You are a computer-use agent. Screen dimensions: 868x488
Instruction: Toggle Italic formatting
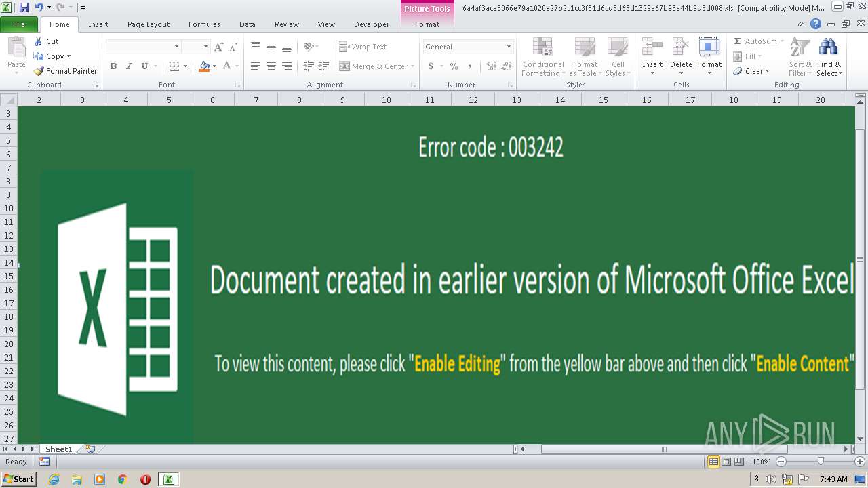coord(129,66)
